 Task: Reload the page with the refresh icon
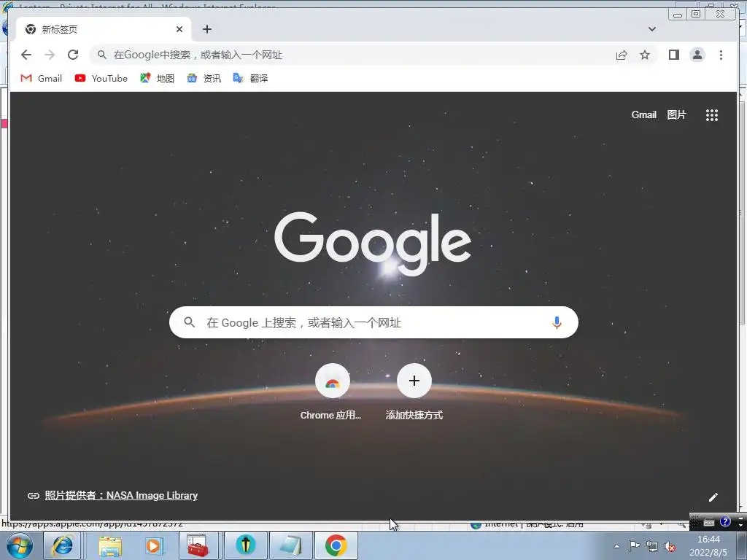pos(73,55)
